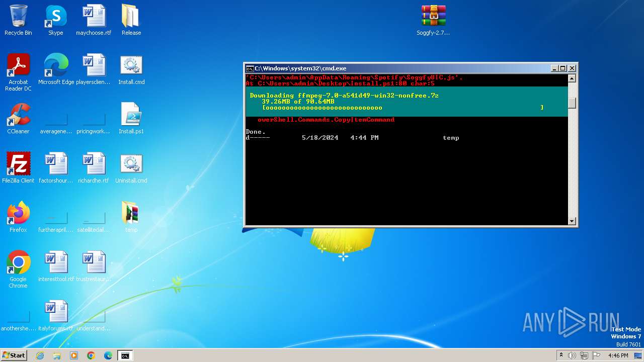Open the cmd.exe window system menu icon

250,68
